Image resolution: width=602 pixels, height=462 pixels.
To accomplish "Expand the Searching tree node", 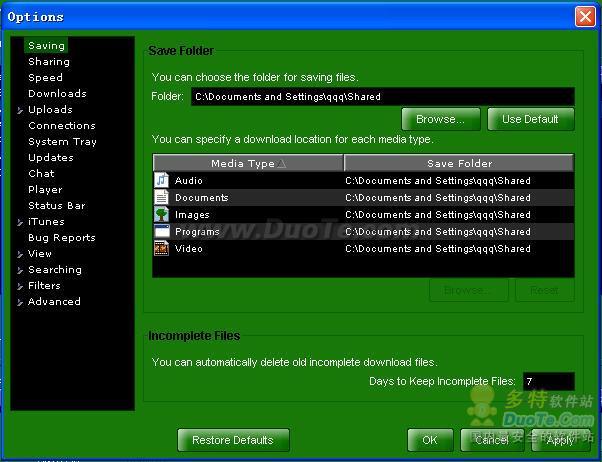I will pyautogui.click(x=20, y=270).
